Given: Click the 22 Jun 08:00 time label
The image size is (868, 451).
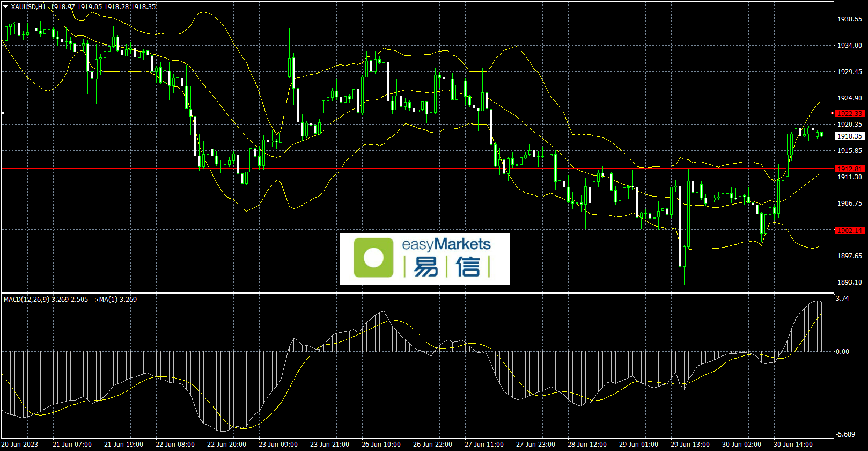Looking at the screenshot, I should (x=175, y=445).
